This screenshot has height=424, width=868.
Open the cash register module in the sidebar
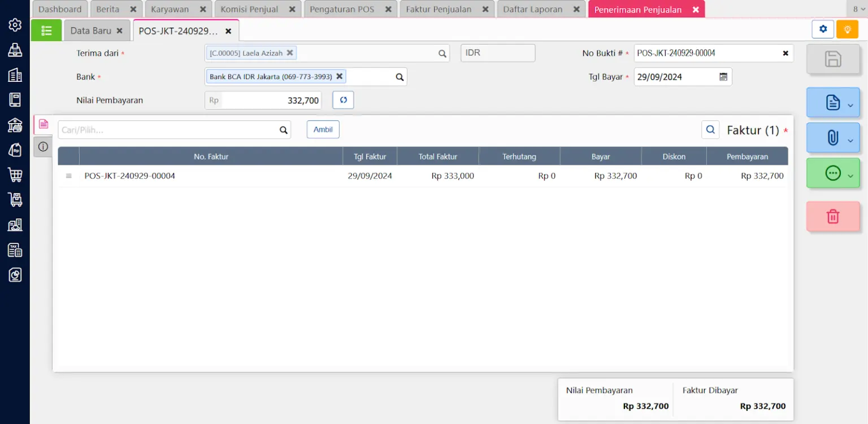(x=15, y=50)
